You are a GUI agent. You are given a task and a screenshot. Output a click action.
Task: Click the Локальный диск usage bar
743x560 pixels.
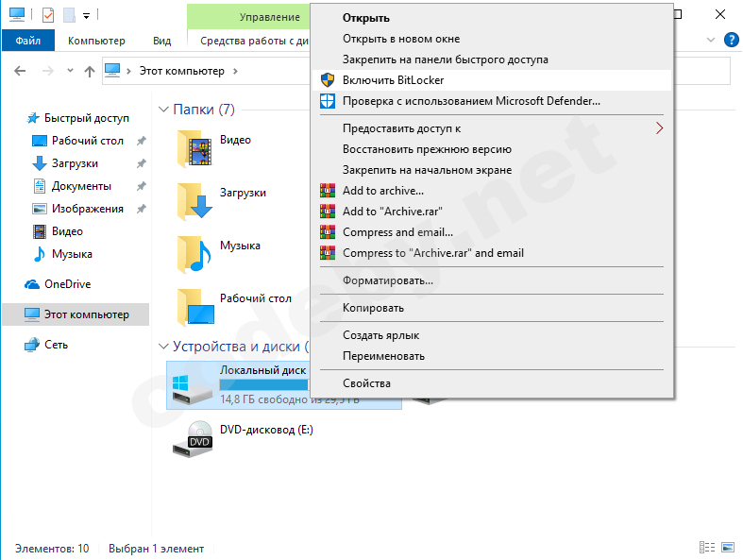264,385
